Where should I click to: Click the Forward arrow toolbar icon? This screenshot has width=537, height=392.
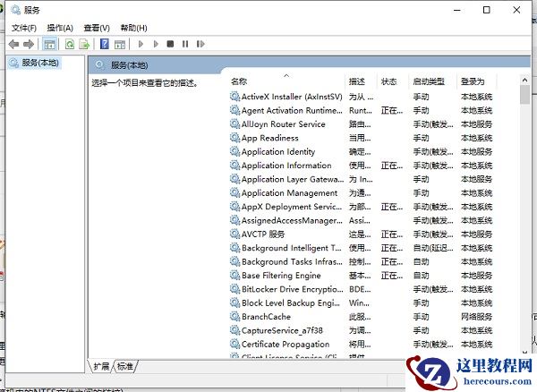(x=29, y=44)
